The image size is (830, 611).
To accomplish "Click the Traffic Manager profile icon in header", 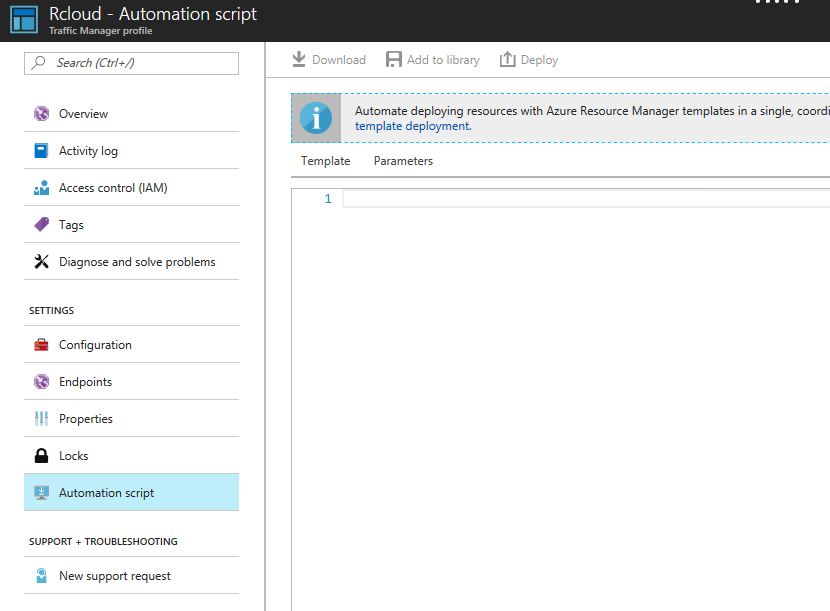I will click(24, 20).
